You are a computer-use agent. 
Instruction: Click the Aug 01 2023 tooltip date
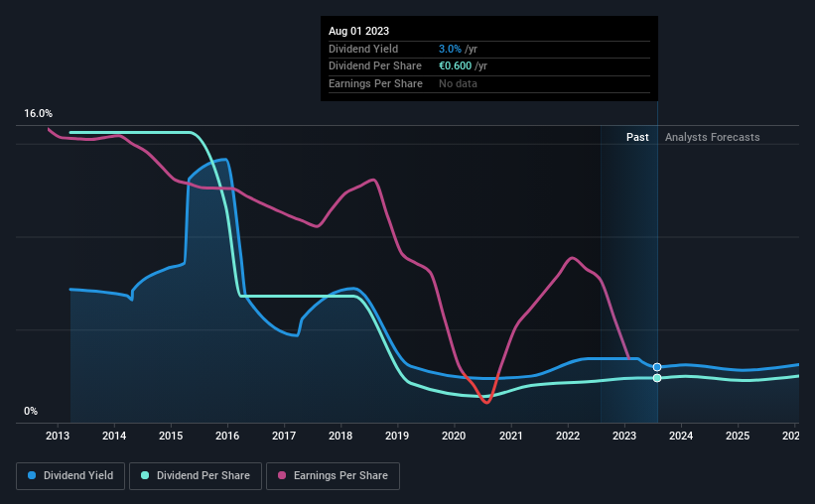358,31
